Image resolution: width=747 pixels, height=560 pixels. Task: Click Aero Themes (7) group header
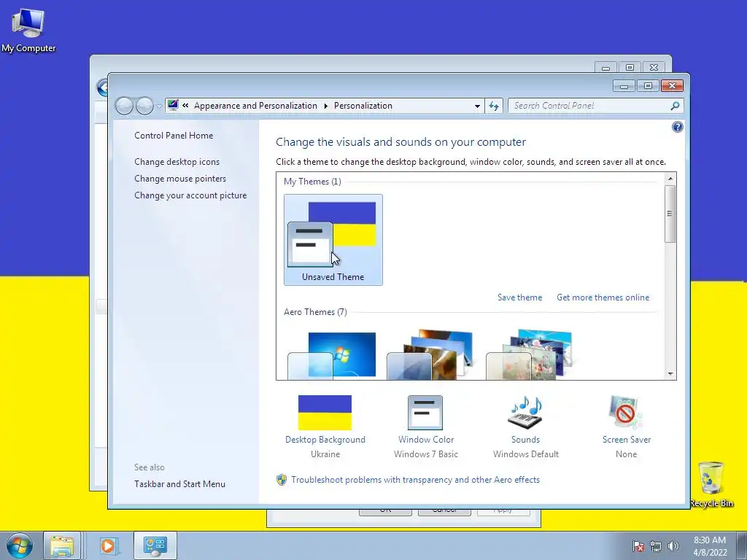coord(315,312)
